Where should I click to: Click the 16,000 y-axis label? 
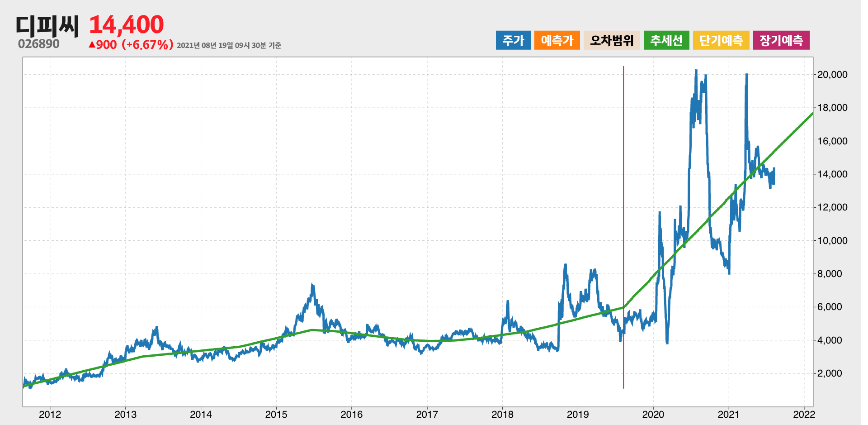coord(832,141)
